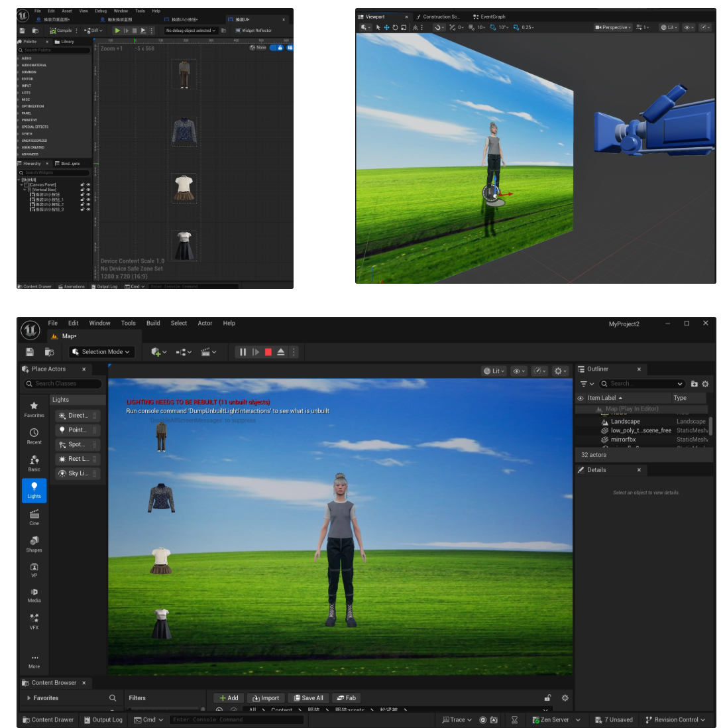
Task: Toggle the None localization button in widget designer
Action: [258, 48]
